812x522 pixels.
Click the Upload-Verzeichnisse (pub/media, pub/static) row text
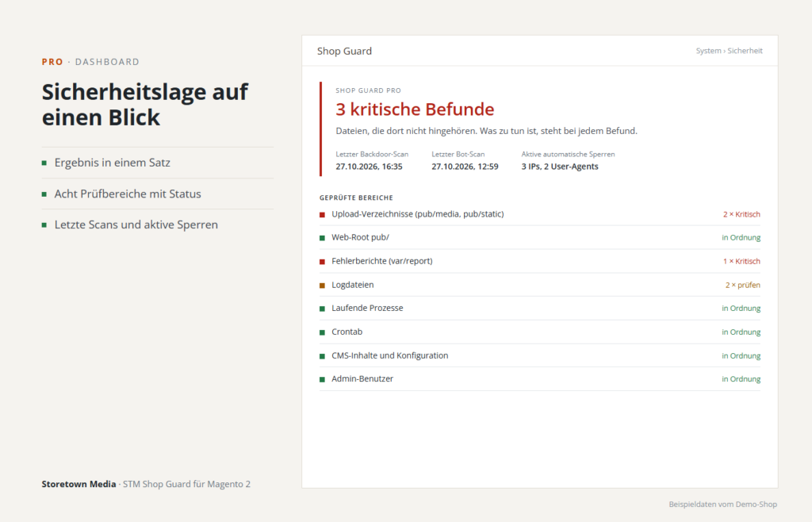(417, 214)
